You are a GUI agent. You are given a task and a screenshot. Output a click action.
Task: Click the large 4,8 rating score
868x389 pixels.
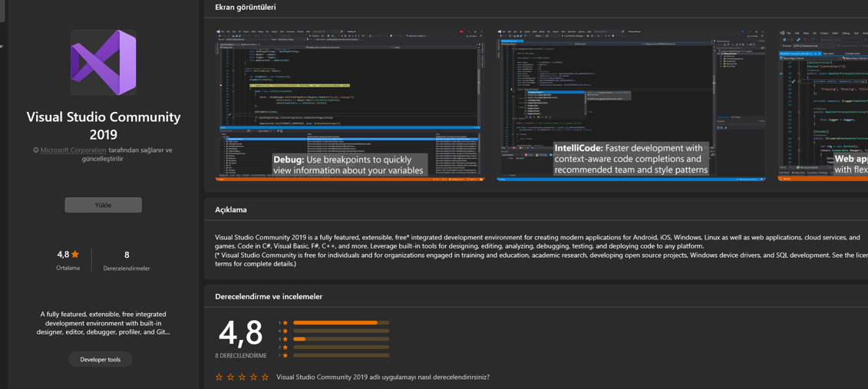coord(241,334)
